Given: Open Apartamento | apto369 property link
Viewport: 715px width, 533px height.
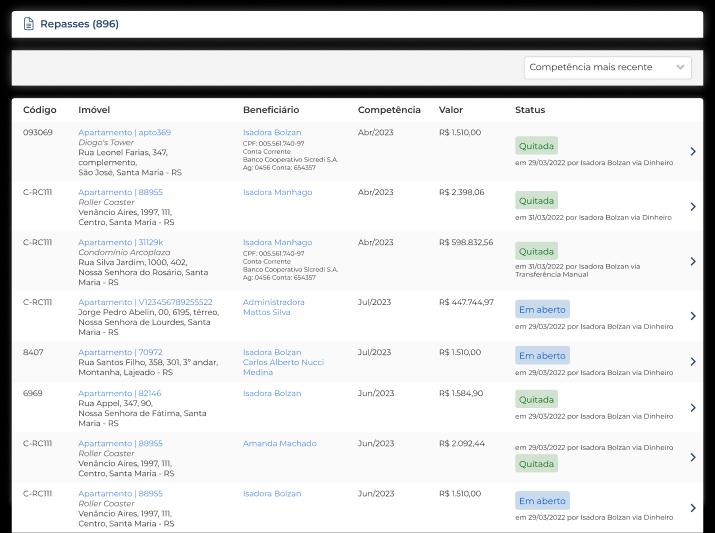Looking at the screenshot, I should click(x=124, y=132).
